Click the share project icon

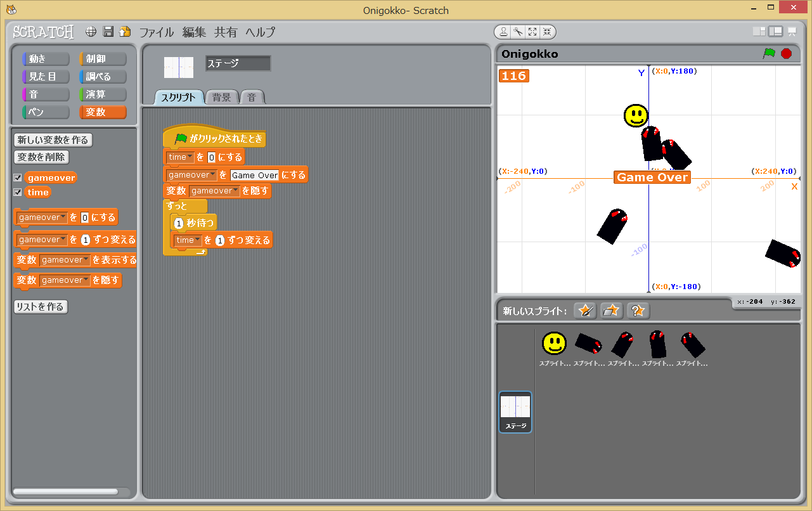[x=125, y=32]
